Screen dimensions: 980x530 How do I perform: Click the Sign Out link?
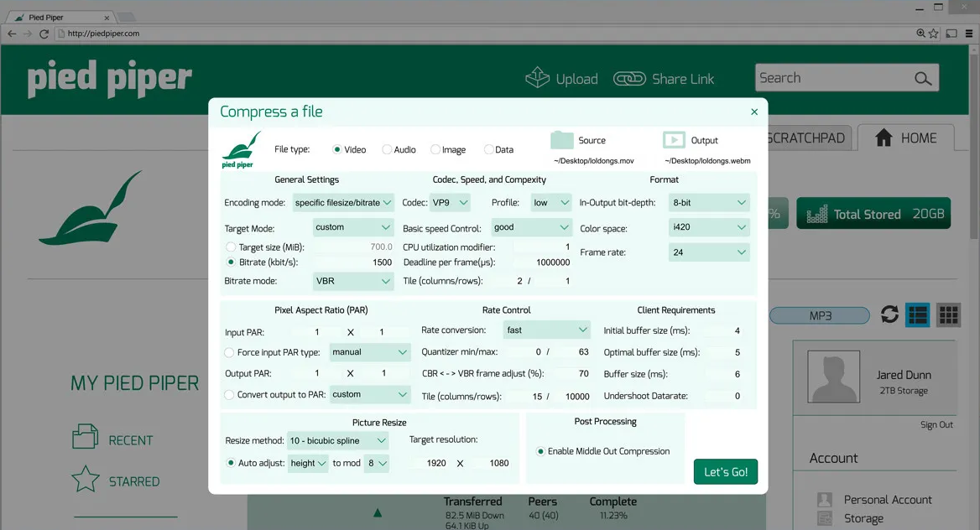pos(936,425)
